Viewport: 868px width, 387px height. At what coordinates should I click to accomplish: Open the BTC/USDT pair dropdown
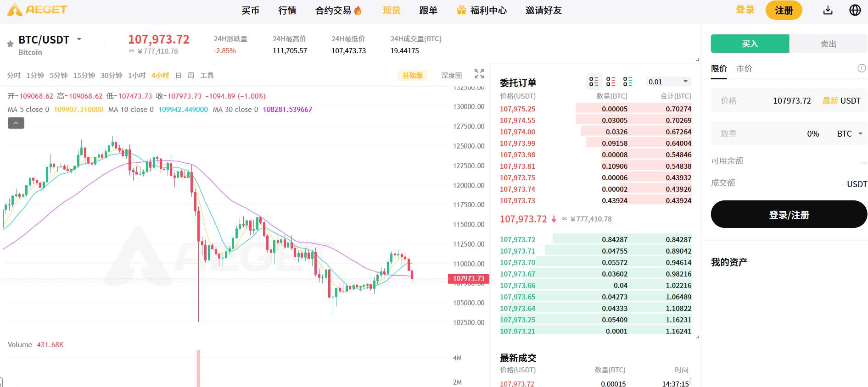[79, 39]
